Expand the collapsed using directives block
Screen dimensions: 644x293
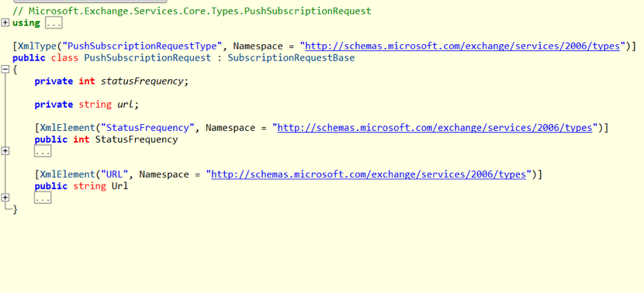[5, 22]
